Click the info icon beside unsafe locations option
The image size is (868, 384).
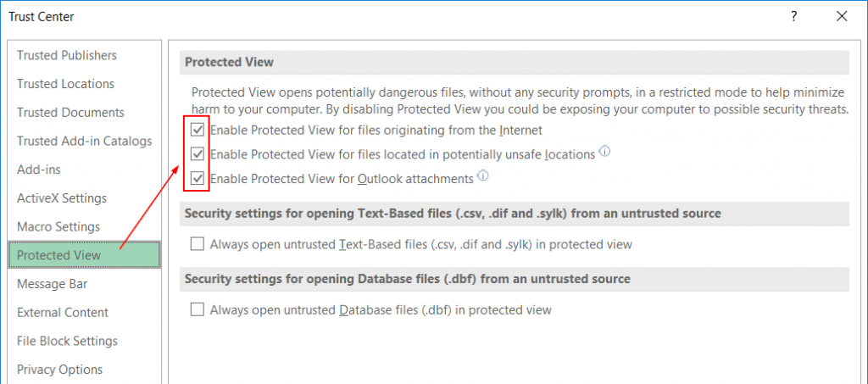pos(604,151)
